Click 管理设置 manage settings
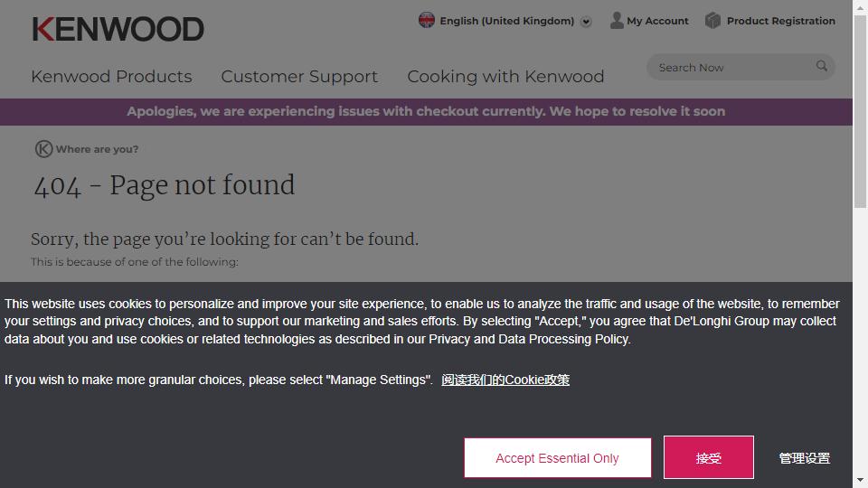Screen dimensions: 868x488 point(804,458)
